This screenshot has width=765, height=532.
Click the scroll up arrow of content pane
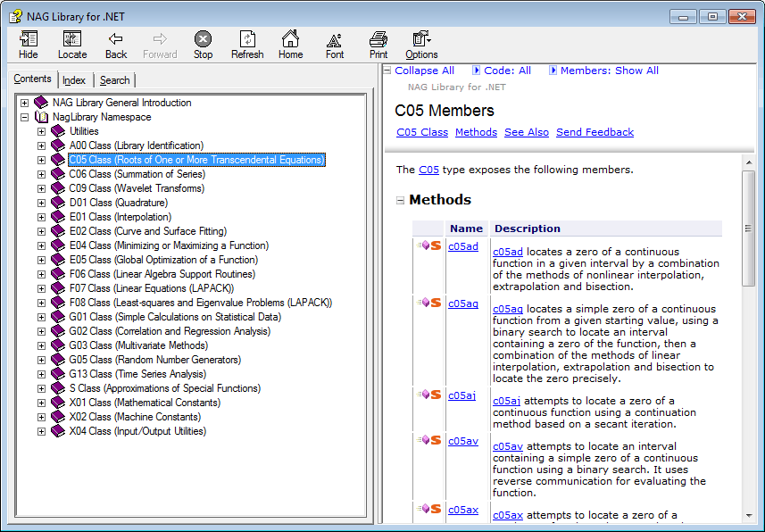(748, 162)
